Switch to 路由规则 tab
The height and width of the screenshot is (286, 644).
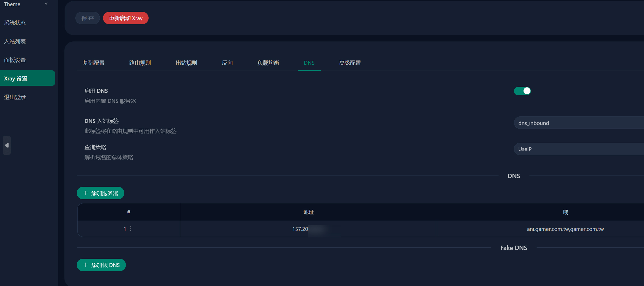140,63
